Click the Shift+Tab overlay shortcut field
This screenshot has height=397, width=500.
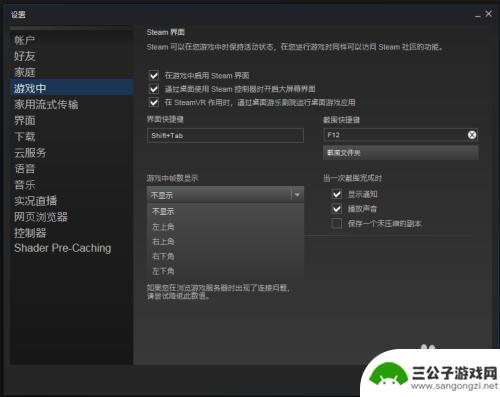[225, 135]
